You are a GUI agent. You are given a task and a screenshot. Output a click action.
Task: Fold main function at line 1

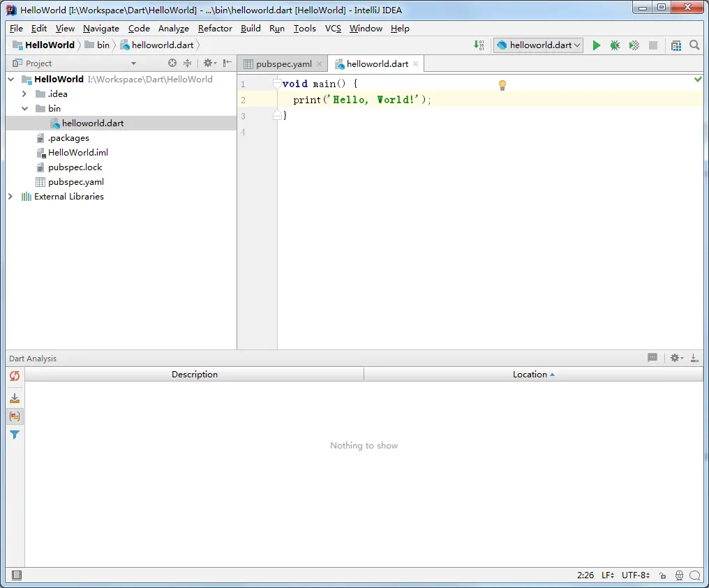(x=277, y=84)
